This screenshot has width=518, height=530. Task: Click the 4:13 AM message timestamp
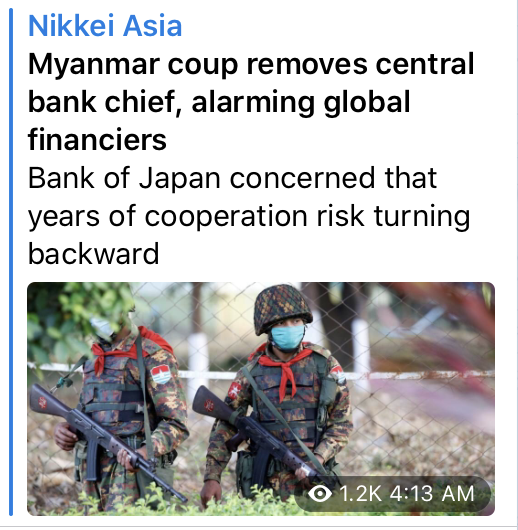[432, 494]
